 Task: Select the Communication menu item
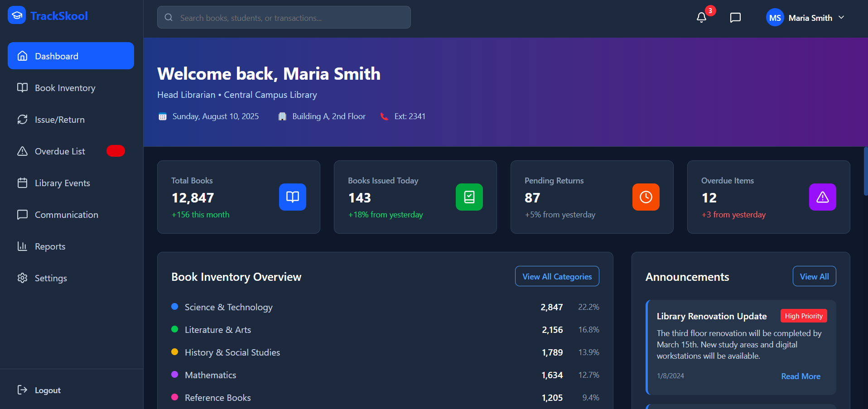67,214
